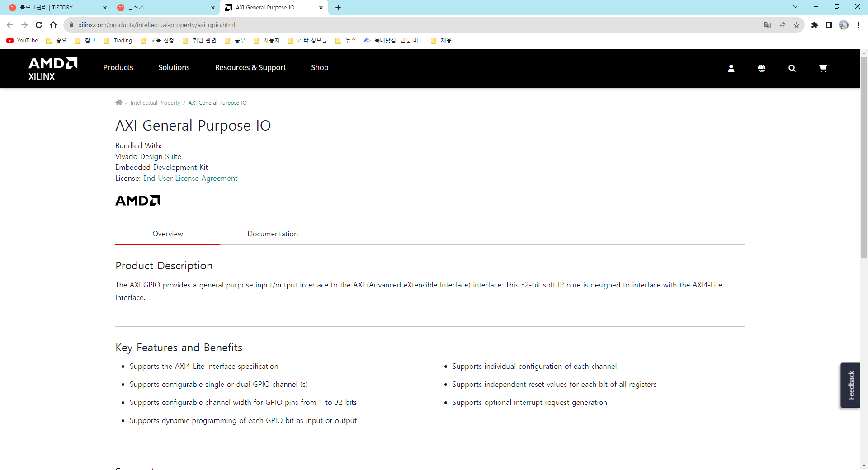Close the 글쓰기 browser tab
This screenshot has height=470, width=868.
(213, 8)
